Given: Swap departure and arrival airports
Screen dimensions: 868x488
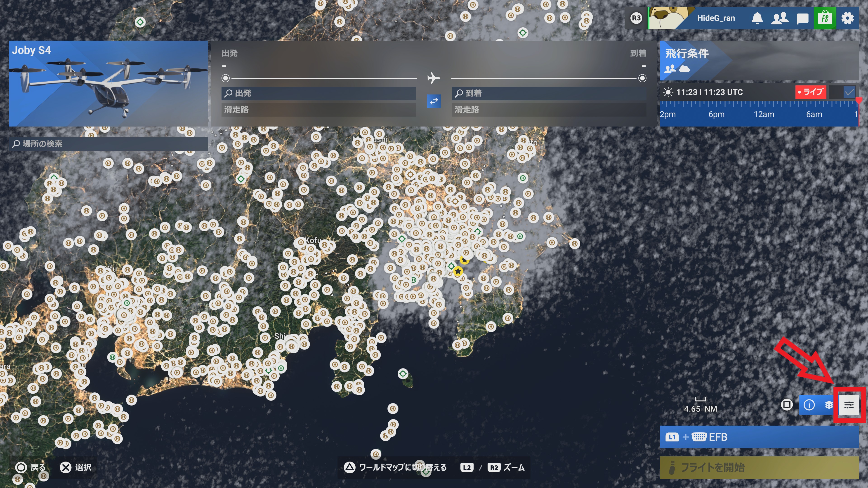Looking at the screenshot, I should click(434, 101).
